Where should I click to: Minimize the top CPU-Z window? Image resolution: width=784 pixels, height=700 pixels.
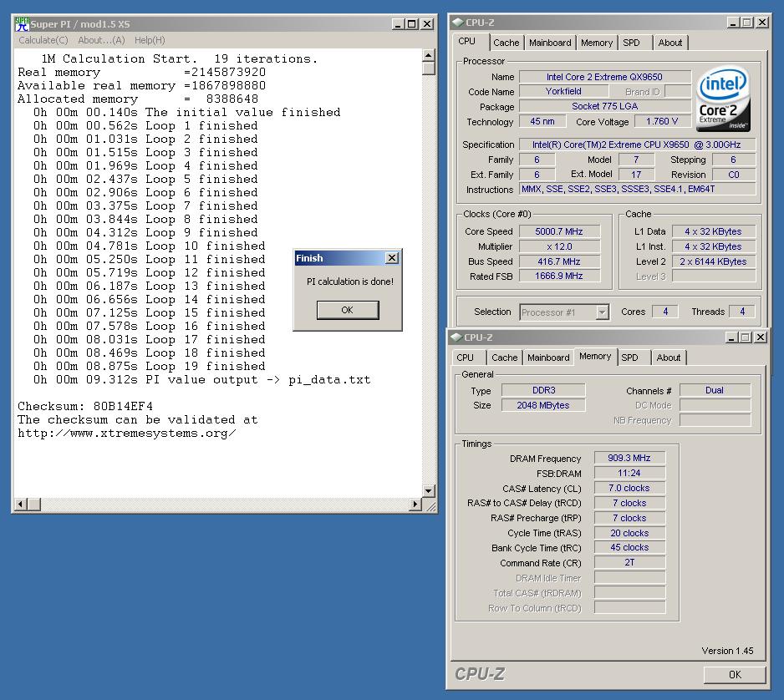click(733, 23)
